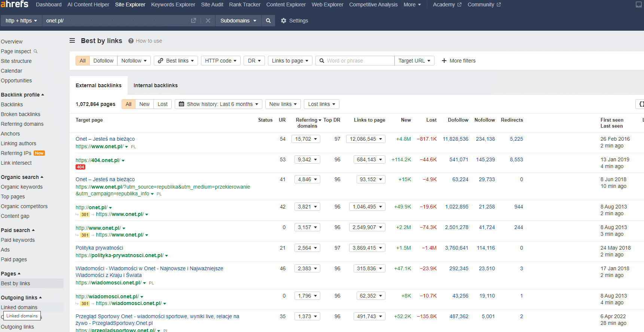
Task: Open Content Explorer in top navigation
Action: 286,4
